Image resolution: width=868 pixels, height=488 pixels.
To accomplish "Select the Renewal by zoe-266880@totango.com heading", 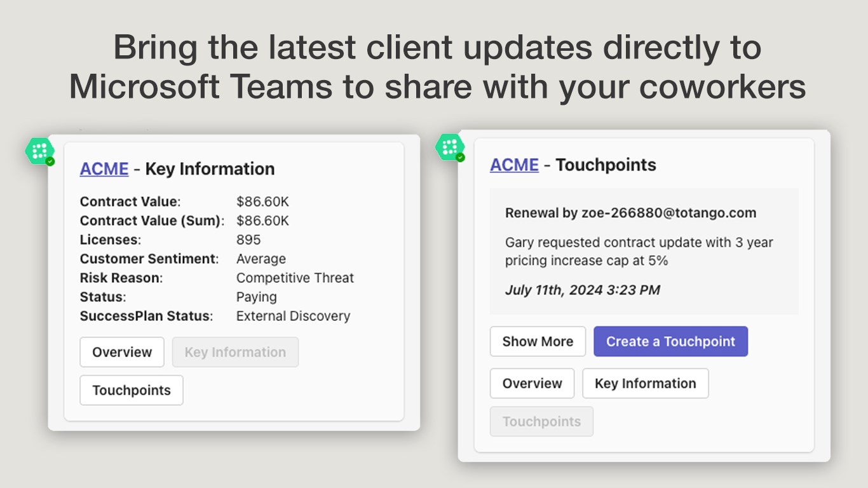I will pos(630,213).
